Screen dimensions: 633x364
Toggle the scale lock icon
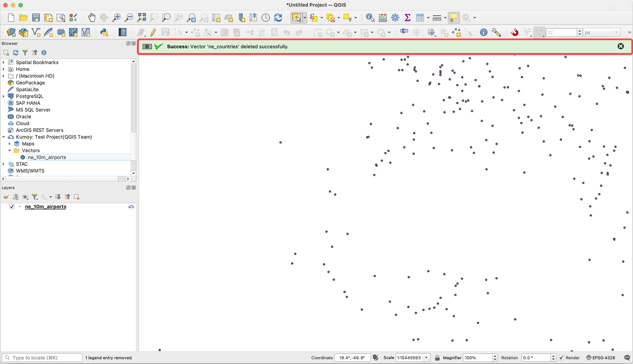tap(437, 358)
